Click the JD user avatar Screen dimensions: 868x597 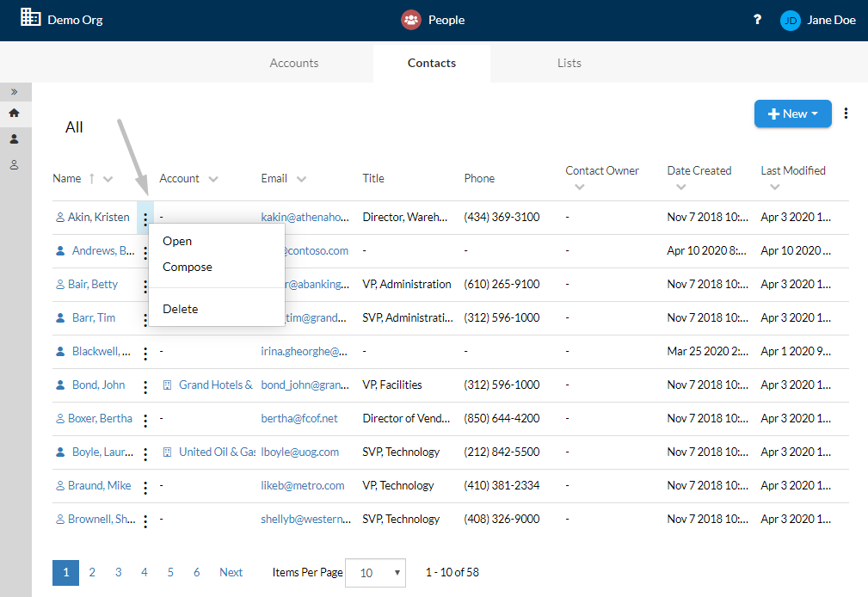point(790,21)
